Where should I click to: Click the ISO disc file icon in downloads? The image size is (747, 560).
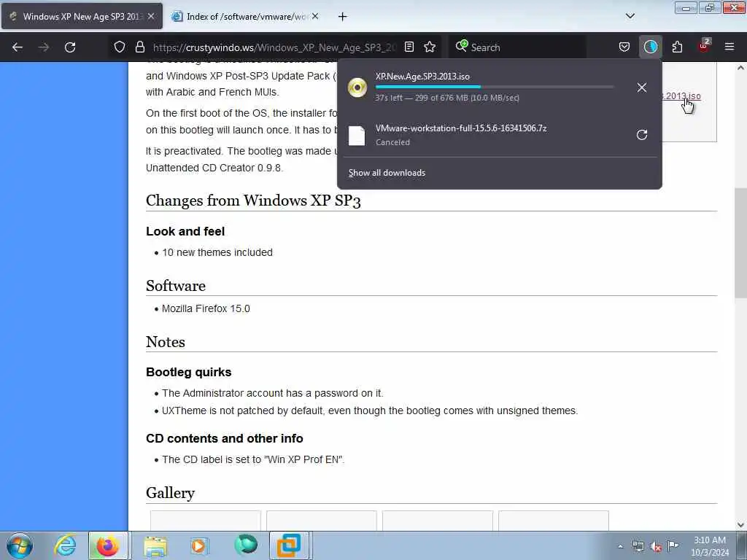point(357,87)
